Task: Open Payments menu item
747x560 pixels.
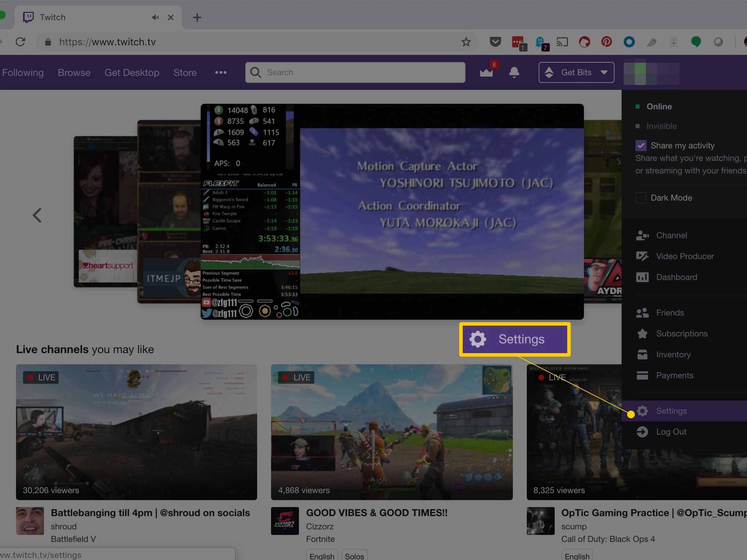Action: pyautogui.click(x=684, y=375)
